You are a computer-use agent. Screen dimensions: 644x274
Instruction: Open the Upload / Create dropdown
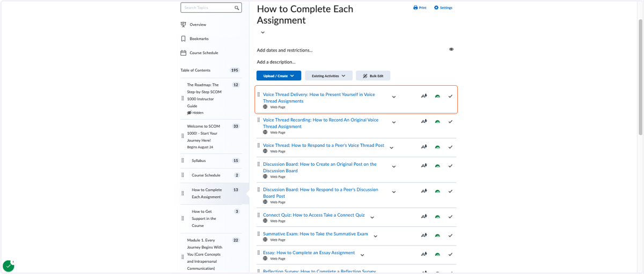(x=279, y=76)
